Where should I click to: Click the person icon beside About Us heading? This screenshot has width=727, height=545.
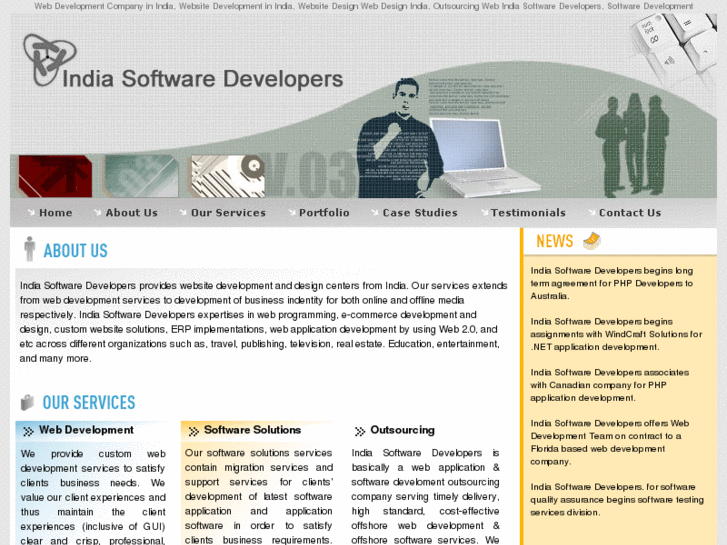point(30,249)
